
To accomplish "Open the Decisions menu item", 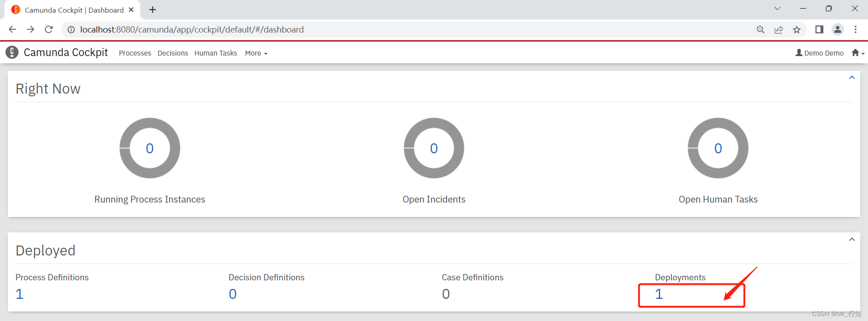I will point(173,53).
